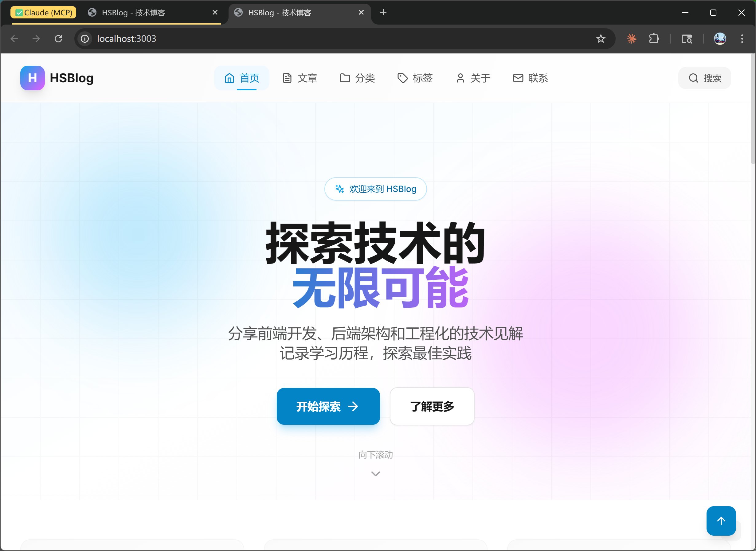Open the tab search icon in toolbar
Viewport: 756px width, 551px height.
pos(687,39)
